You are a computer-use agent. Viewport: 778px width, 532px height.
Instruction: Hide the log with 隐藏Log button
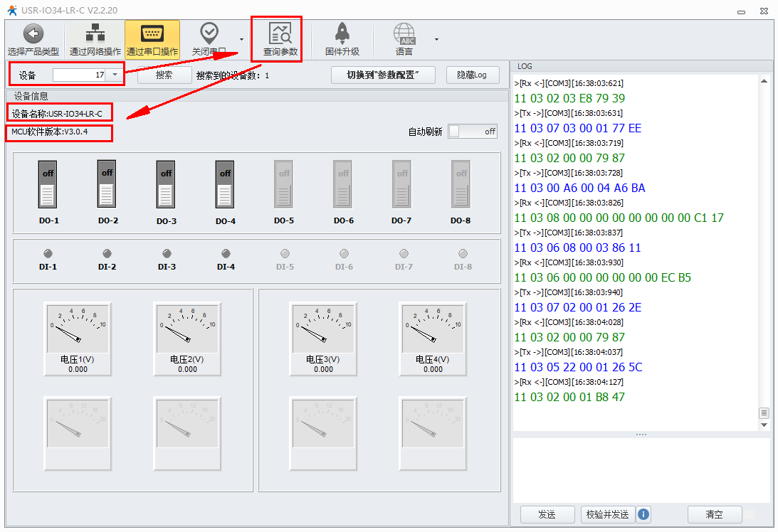(472, 75)
